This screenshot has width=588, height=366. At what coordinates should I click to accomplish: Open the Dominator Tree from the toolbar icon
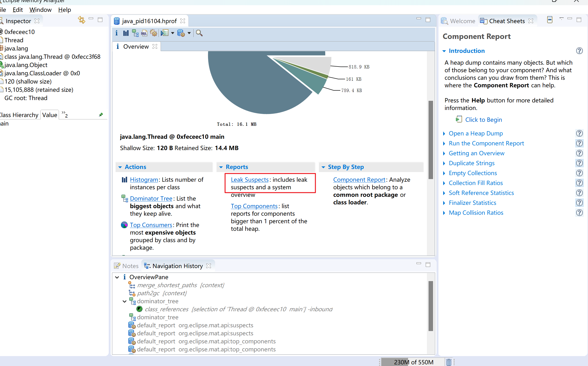coord(135,33)
